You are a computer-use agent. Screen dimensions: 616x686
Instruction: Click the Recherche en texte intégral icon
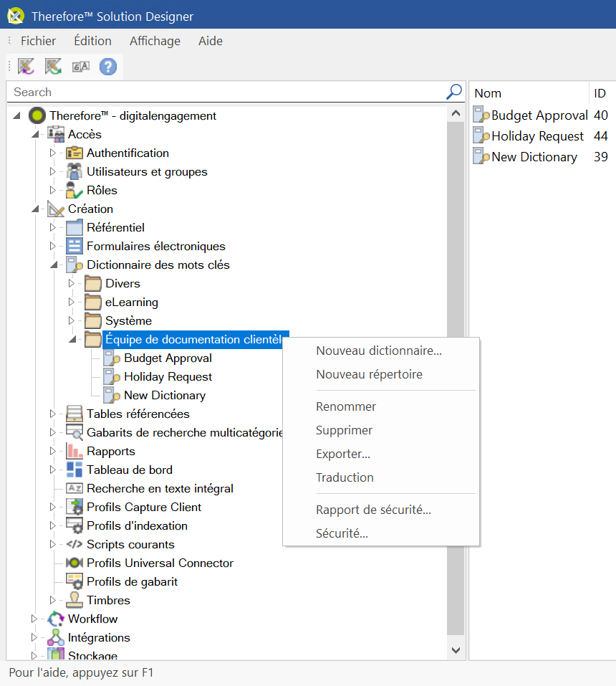click(x=74, y=488)
